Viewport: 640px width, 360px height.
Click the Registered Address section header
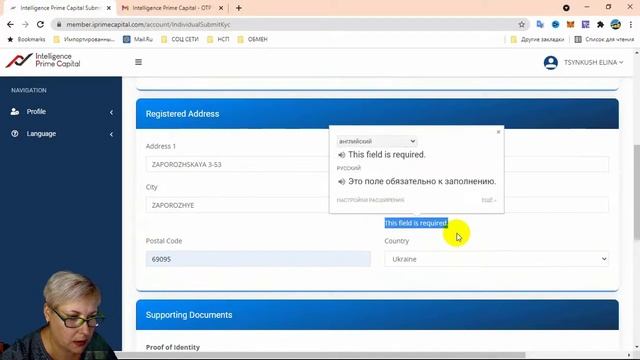(377, 114)
